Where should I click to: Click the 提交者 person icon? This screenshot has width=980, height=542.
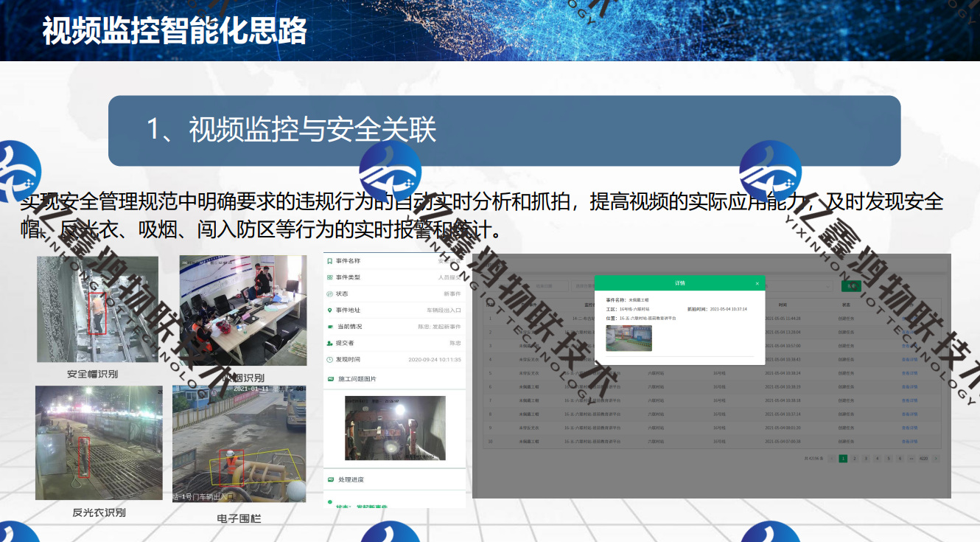329,343
